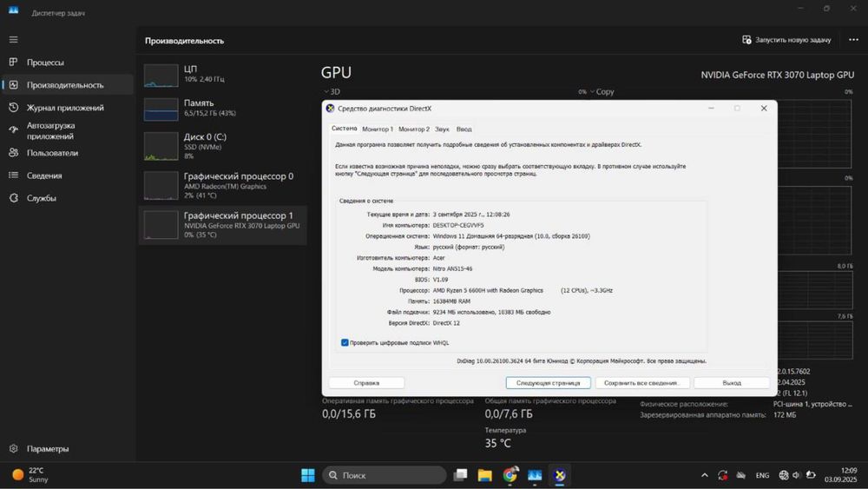The height and width of the screenshot is (489, 868).
Task: Open the App history page
Action: (68, 108)
